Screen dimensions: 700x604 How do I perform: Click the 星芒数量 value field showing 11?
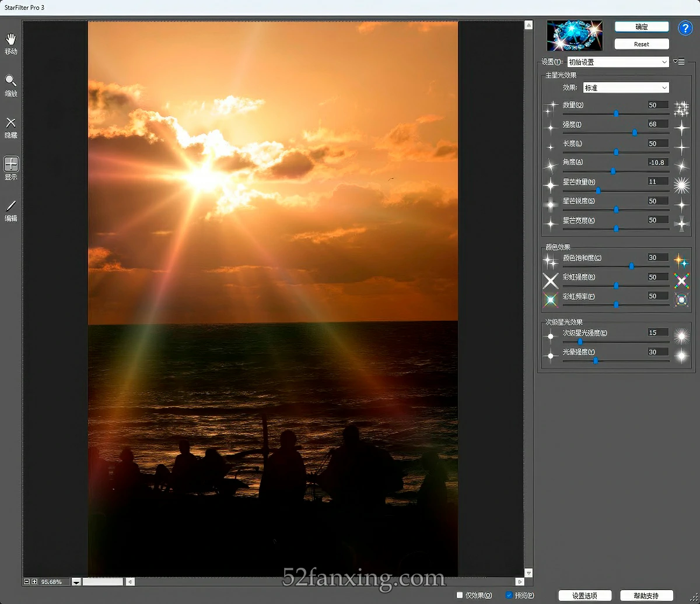coord(658,182)
